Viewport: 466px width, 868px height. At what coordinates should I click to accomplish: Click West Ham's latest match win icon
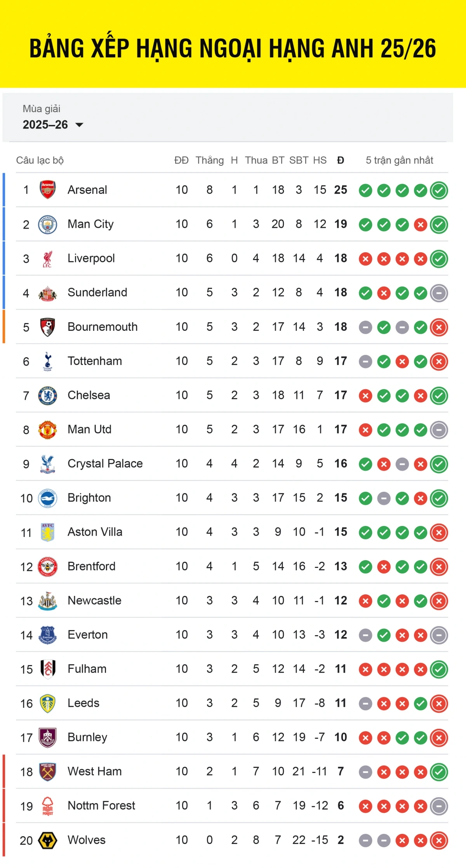click(x=439, y=772)
